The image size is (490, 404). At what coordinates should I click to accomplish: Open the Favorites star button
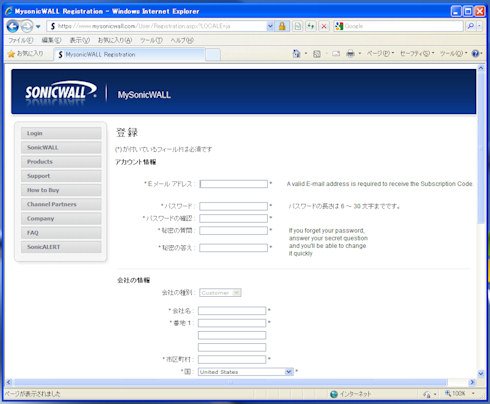pos(26,54)
